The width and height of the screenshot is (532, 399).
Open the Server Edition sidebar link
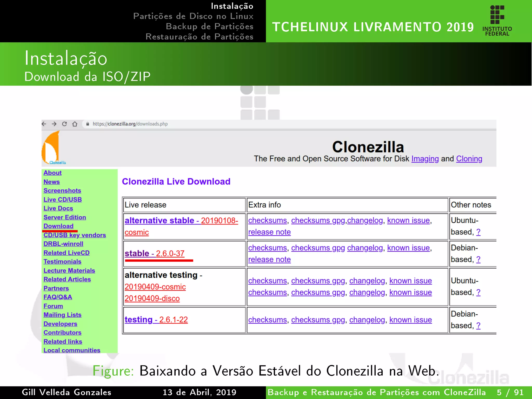[65, 217]
